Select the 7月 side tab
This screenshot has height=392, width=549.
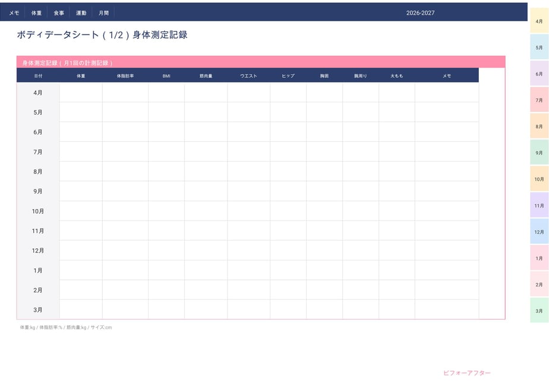(539, 100)
